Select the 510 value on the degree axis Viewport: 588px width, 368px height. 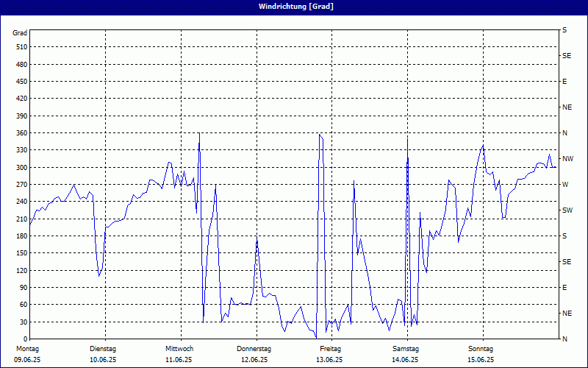[22, 47]
